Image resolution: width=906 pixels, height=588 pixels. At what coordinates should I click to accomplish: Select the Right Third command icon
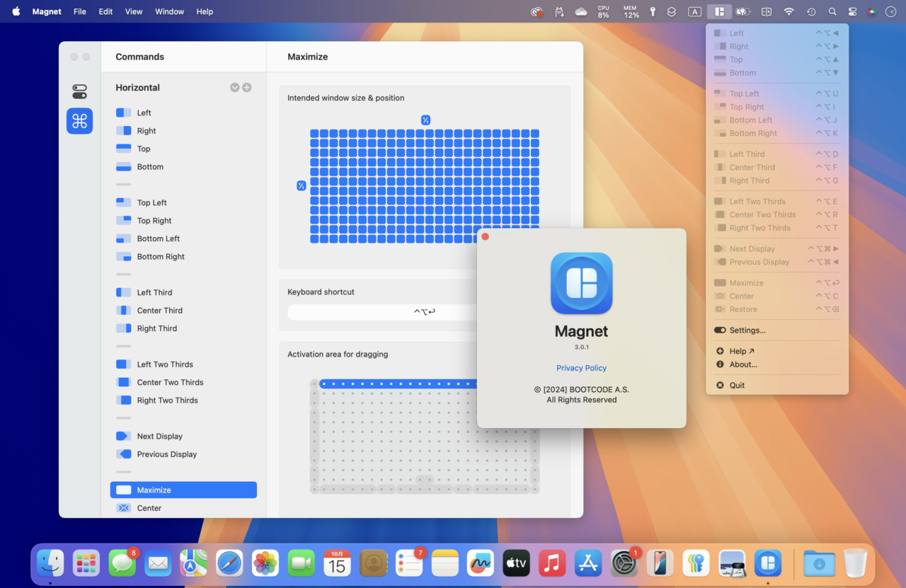[x=124, y=328]
